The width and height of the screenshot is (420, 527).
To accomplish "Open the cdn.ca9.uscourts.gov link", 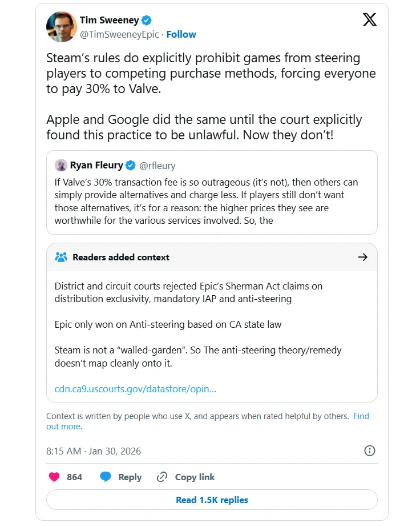I will (x=135, y=389).
